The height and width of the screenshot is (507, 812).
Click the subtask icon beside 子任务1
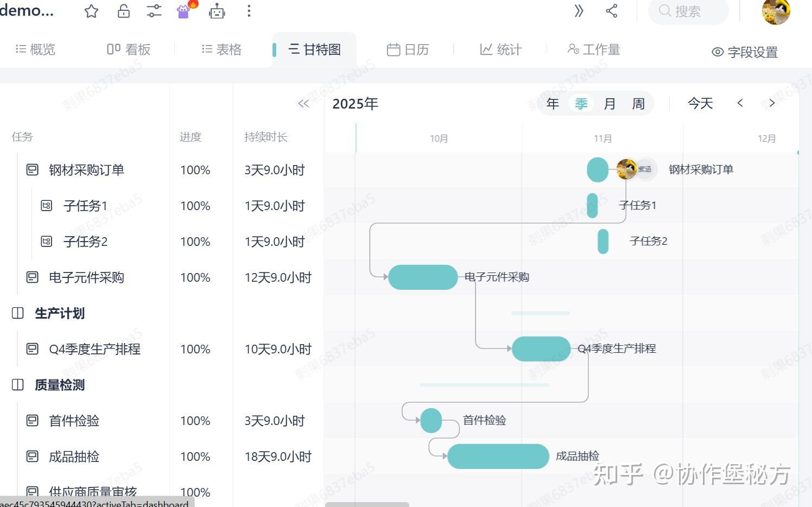tap(47, 206)
